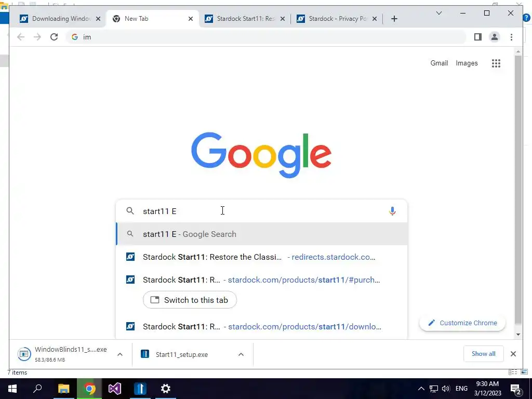The image size is (532, 399).
Task: Click the magnifier icon in the Google search box
Action: click(130, 211)
